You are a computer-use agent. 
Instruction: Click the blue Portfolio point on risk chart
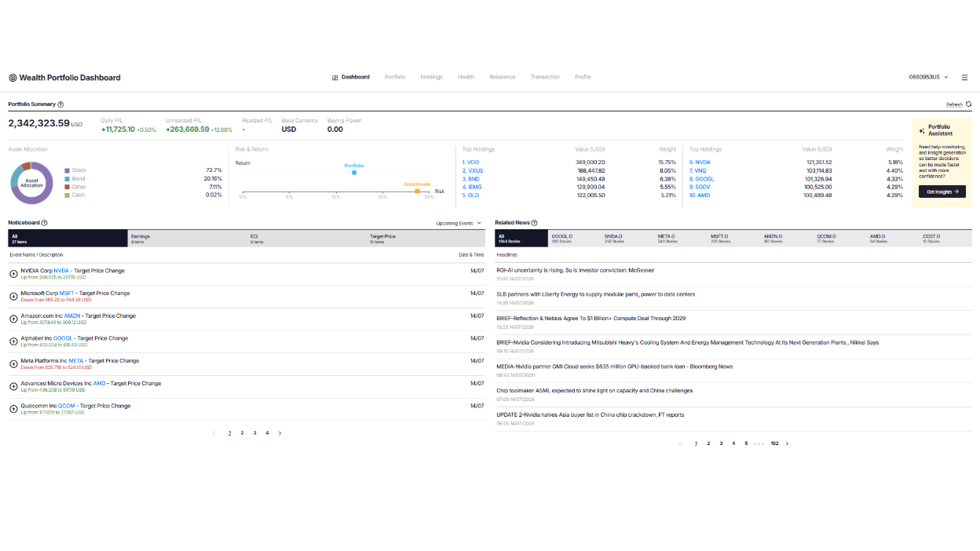pyautogui.click(x=354, y=172)
